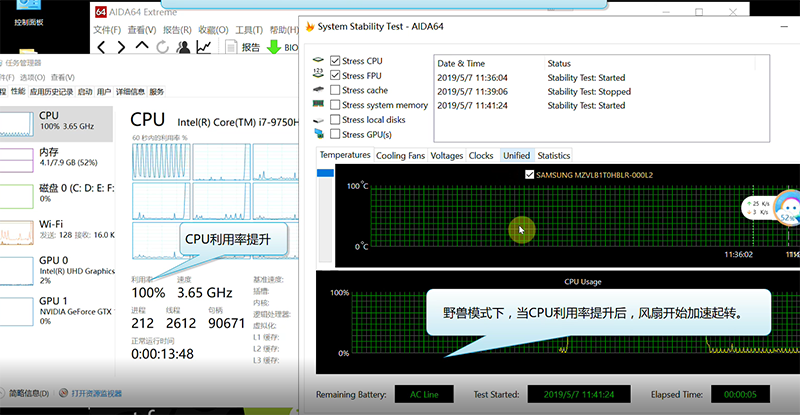This screenshot has width=800, height=415.
Task: Minimize the System Stability Test window
Action: click(x=784, y=27)
